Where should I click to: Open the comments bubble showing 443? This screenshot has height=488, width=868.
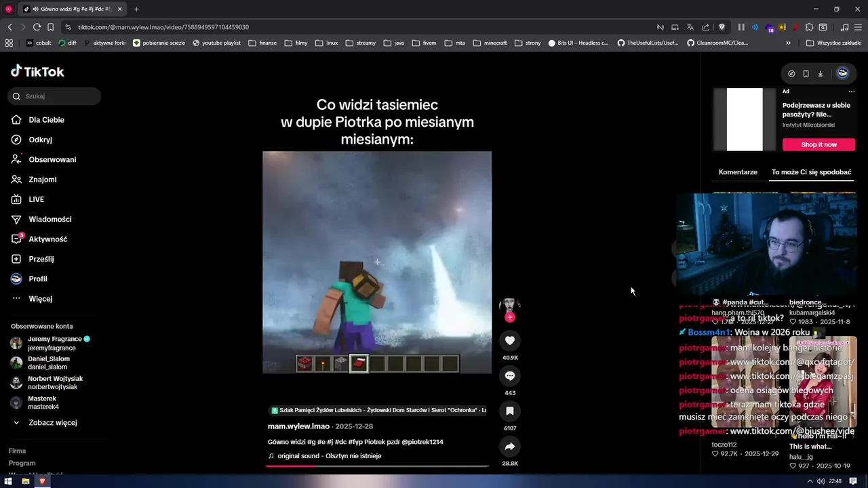coord(510,375)
